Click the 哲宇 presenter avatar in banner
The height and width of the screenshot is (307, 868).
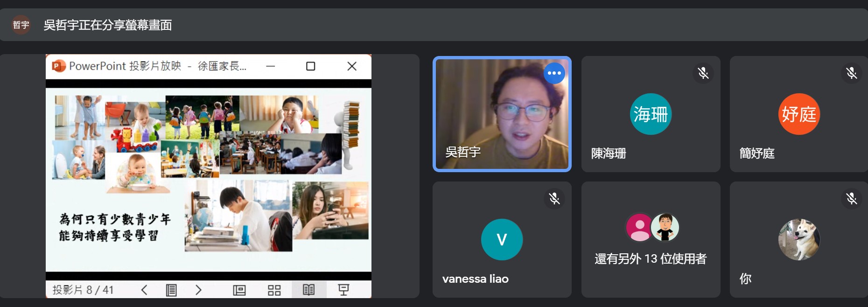click(21, 25)
